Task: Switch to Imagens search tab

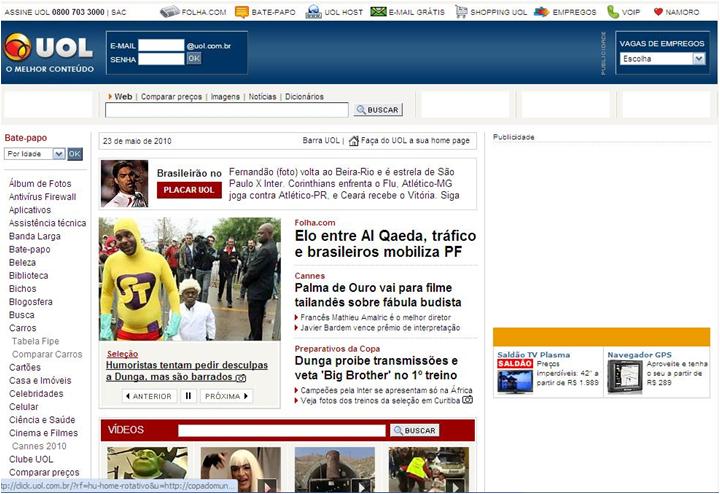Action: 225,97
